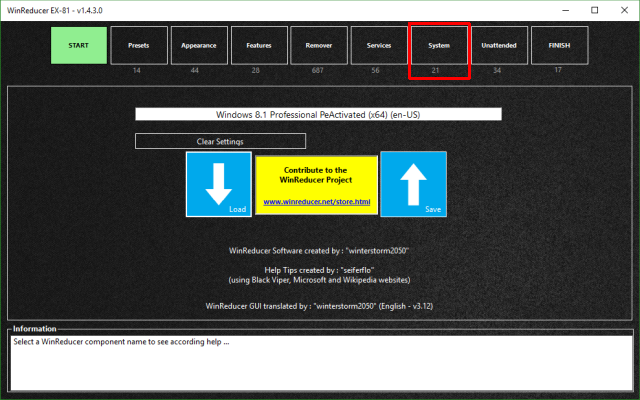Screen dimensions: 640x400
Task: Open the Remover tab
Action: 319,45
